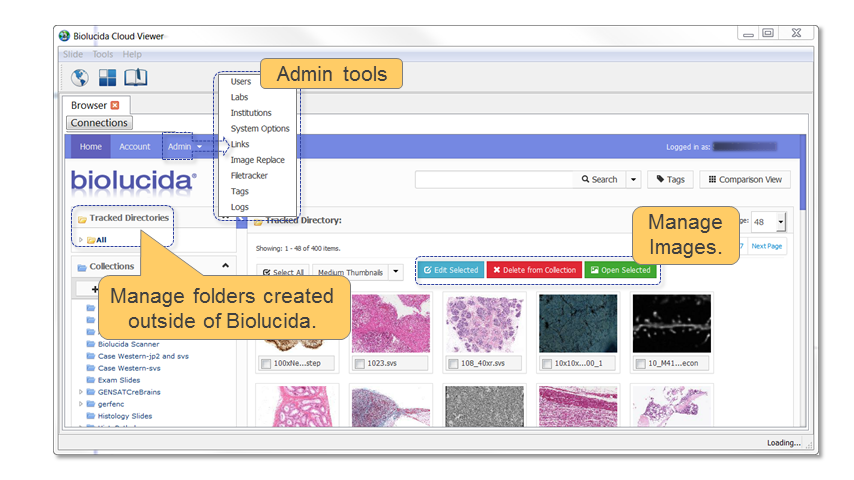854x480 pixels.
Task: Open the Account navigation tab
Action: (135, 147)
